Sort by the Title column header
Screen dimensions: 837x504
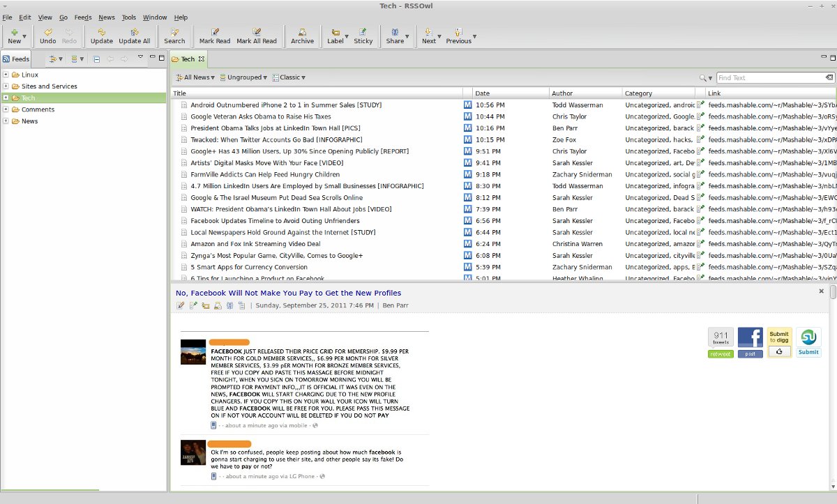coord(317,93)
